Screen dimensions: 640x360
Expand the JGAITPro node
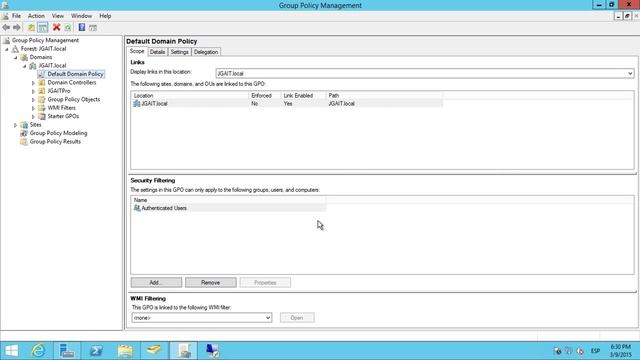33,91
